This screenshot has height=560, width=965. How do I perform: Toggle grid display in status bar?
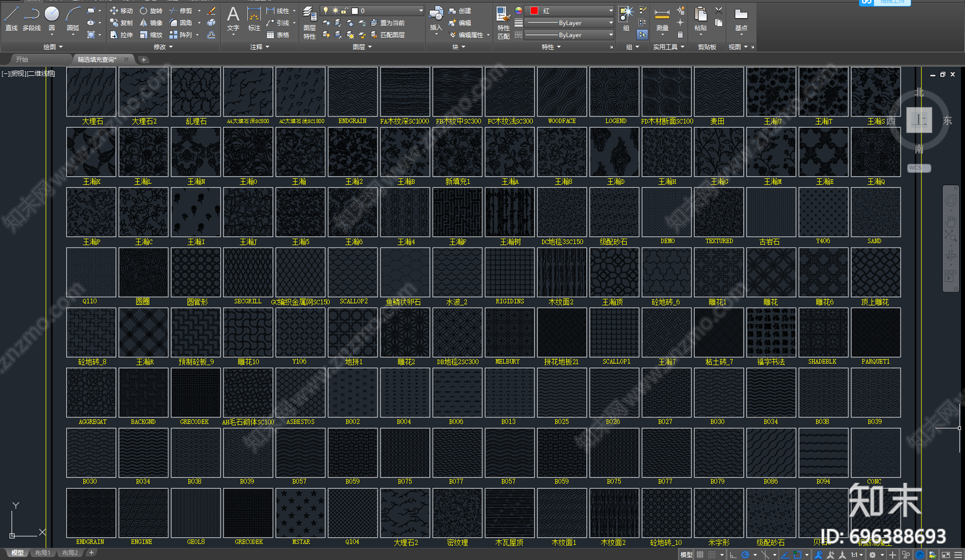click(x=700, y=555)
